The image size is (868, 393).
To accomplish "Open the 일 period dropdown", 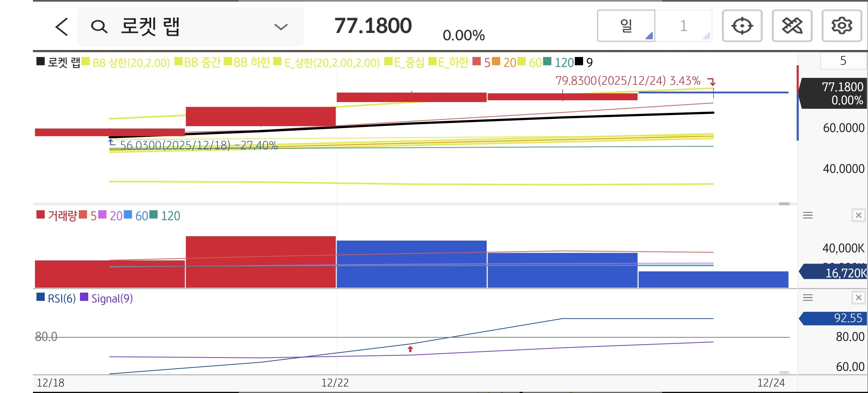I will click(626, 26).
